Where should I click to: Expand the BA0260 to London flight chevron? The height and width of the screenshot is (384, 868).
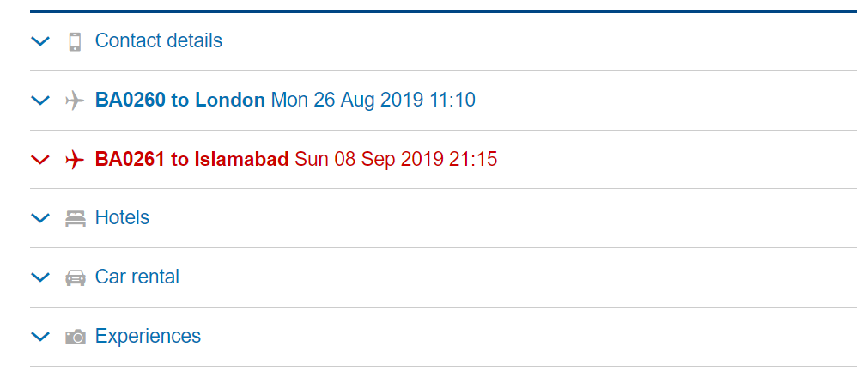click(40, 101)
